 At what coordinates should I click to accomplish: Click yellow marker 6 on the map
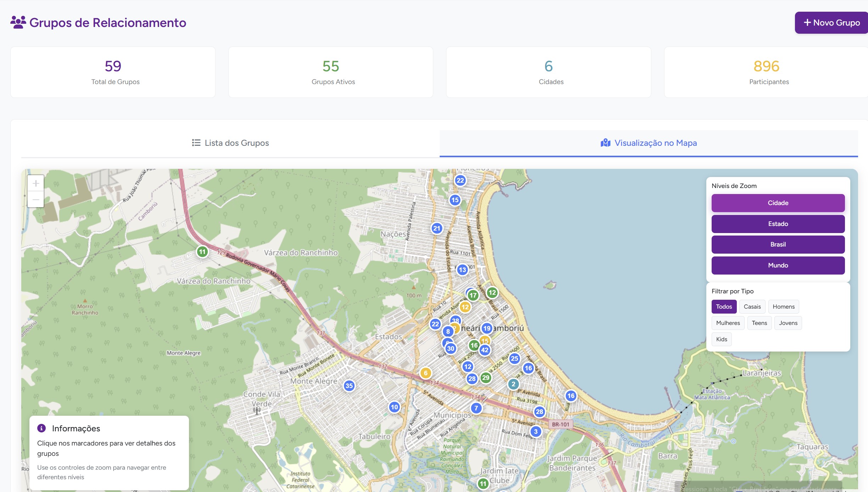425,373
